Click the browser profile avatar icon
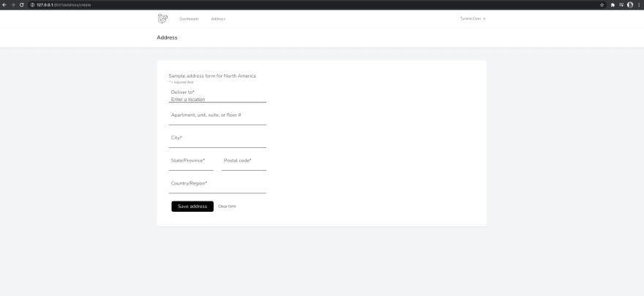The height and width of the screenshot is (296, 644). (629, 4)
